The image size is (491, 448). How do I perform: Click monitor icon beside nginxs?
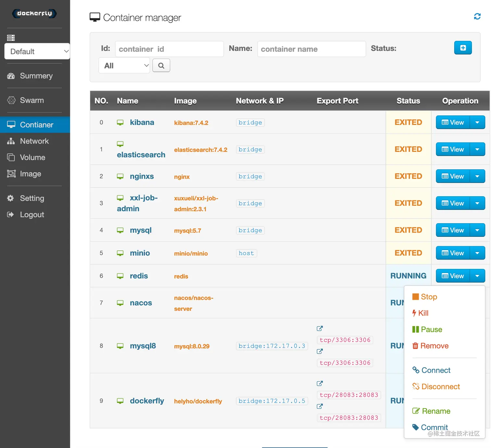click(x=120, y=176)
